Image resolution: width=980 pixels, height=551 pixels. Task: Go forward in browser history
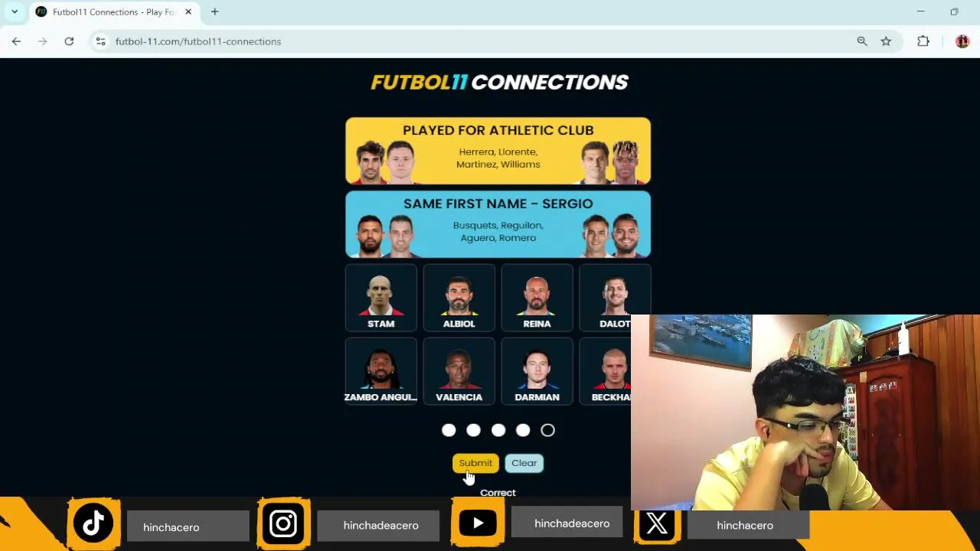[x=42, y=41]
